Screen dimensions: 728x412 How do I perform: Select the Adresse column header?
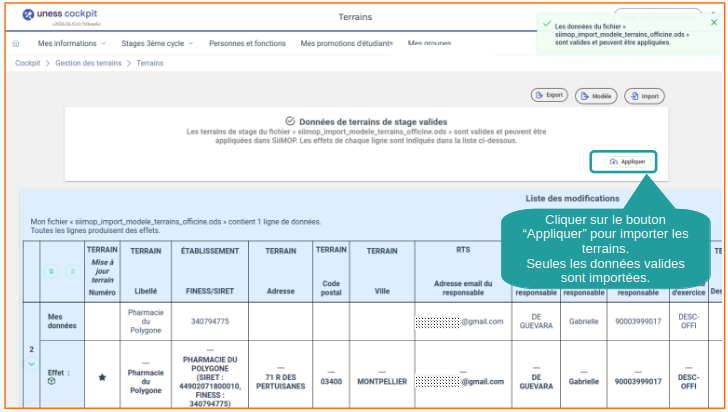point(280,291)
